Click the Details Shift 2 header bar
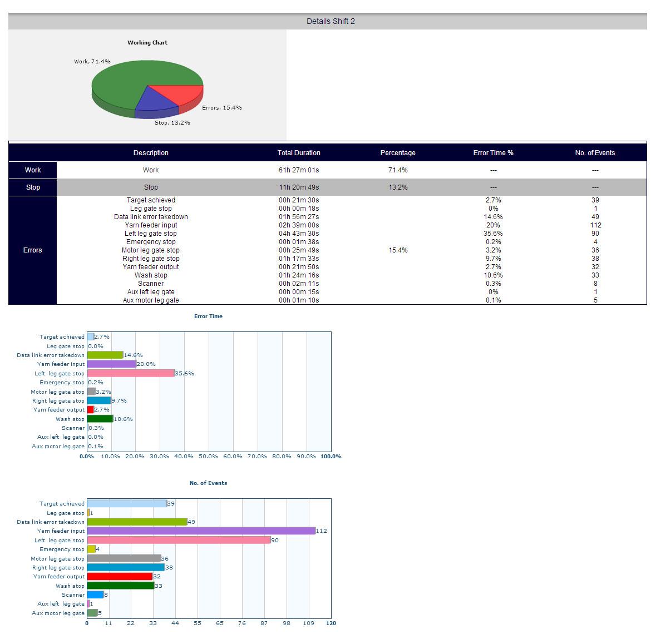 328,21
